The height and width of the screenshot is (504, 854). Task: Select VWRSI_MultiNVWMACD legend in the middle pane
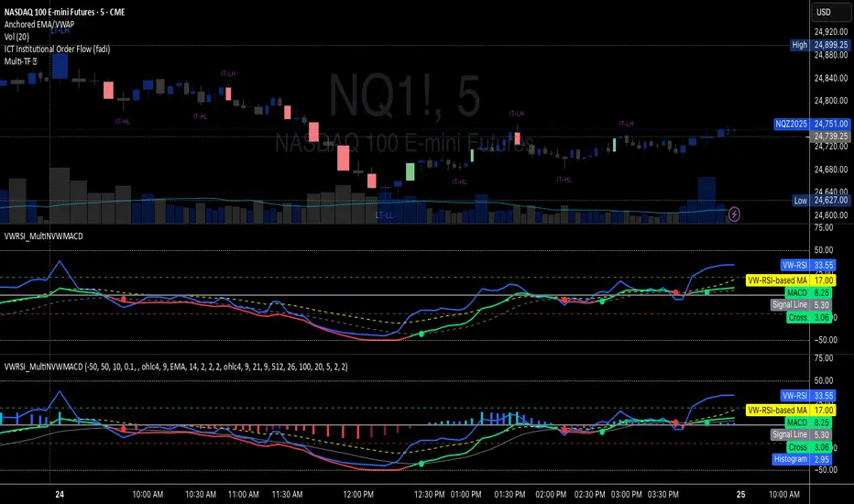tap(44, 236)
